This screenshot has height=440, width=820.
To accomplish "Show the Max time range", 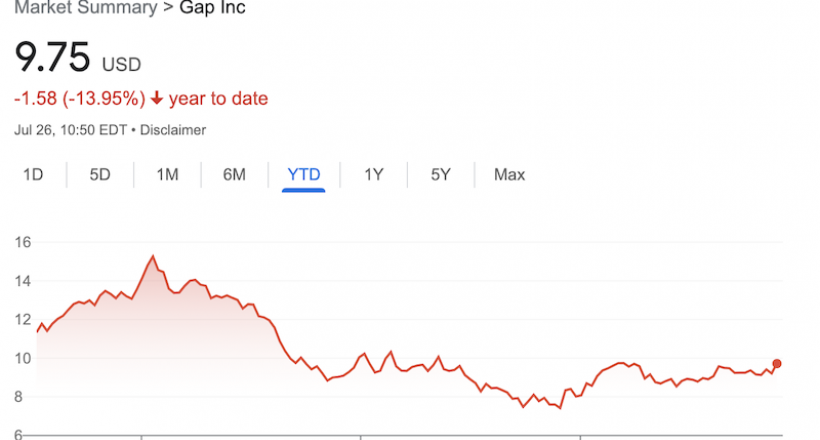I will point(509,174).
